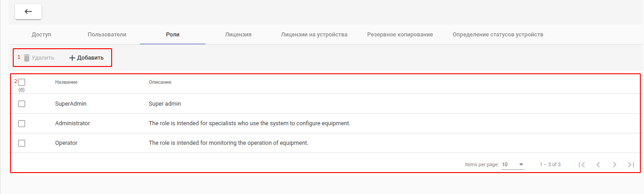This screenshot has width=644, height=194.
Task: Go to the next page of roles
Action: [x=614, y=164]
